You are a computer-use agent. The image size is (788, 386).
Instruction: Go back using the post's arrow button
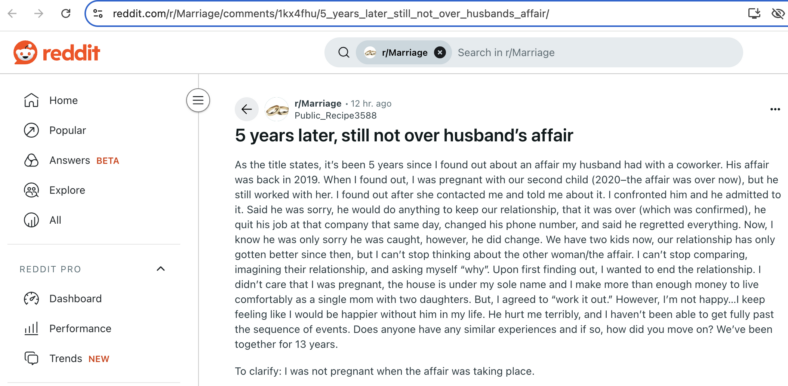pos(247,109)
